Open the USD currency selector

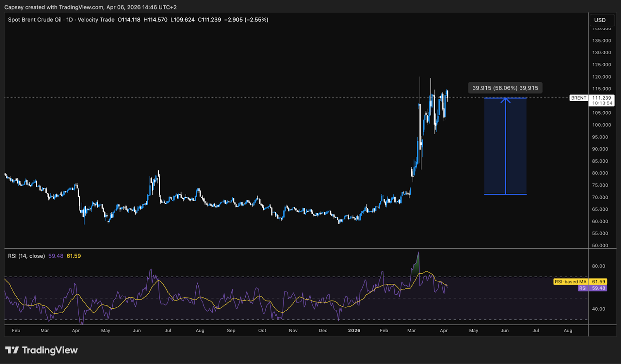tap(600, 20)
